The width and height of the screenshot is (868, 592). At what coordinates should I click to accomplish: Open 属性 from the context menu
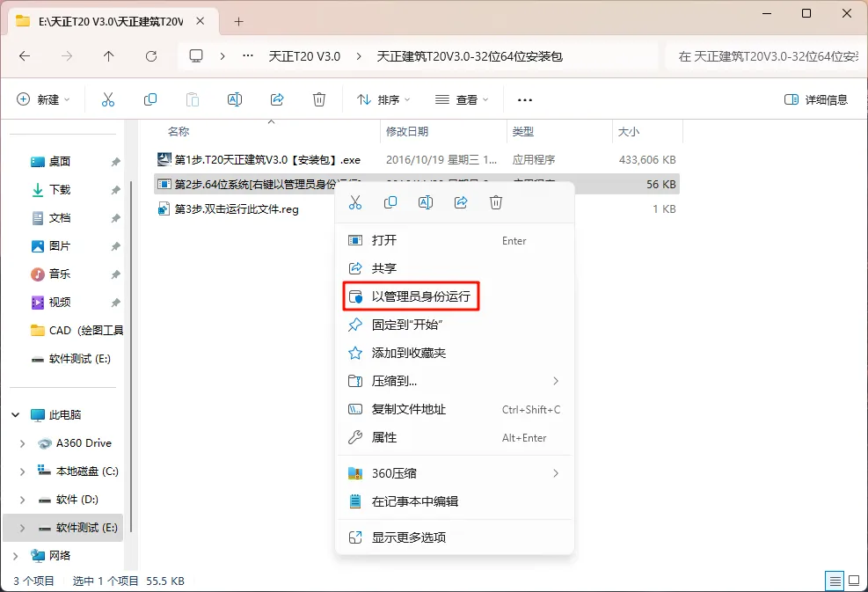pos(454,437)
